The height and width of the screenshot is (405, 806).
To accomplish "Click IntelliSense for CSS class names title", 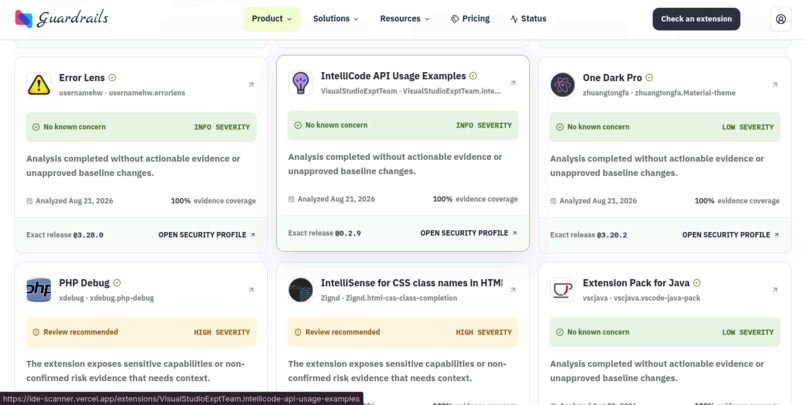I will pos(412,283).
